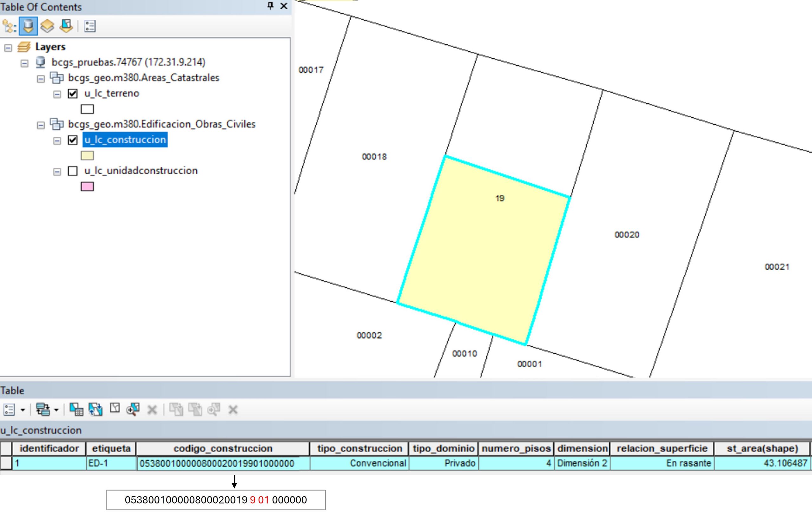Screen dimensions: 812x513
Task: Open Related Tables dropdown arrow
Action: click(x=56, y=410)
